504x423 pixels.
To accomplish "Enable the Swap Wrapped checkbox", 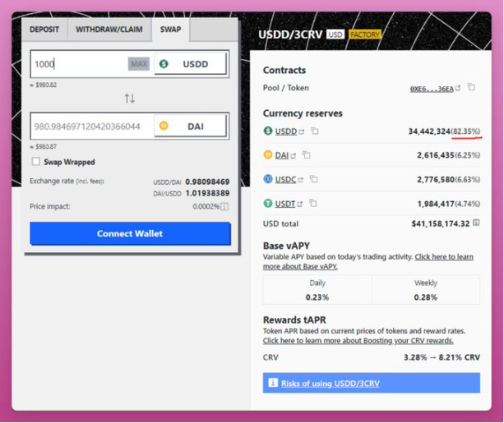I will pyautogui.click(x=35, y=162).
